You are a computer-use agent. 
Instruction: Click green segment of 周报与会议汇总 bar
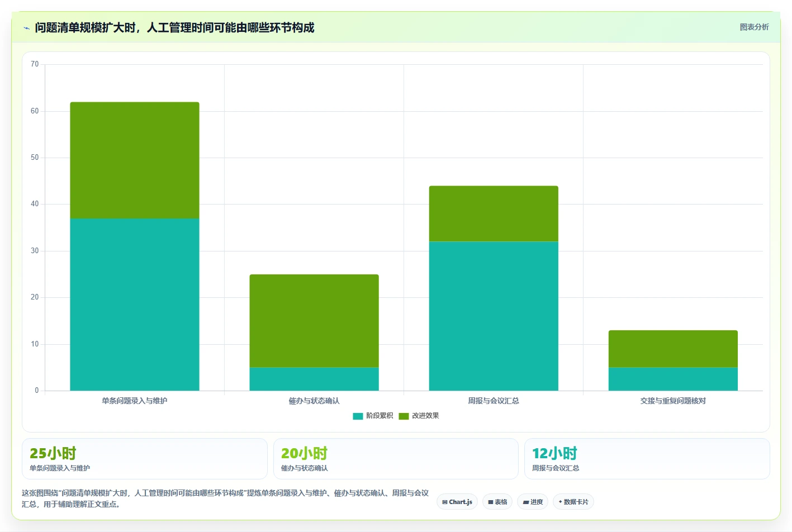[x=494, y=213]
